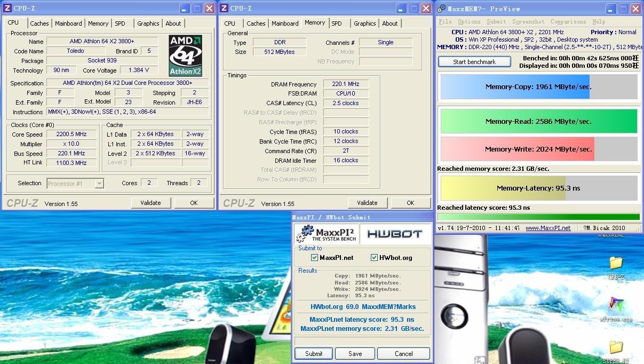Open Graphics tab in second CPU-Z window
Viewport: 644px width, 364px height.
click(x=365, y=23)
